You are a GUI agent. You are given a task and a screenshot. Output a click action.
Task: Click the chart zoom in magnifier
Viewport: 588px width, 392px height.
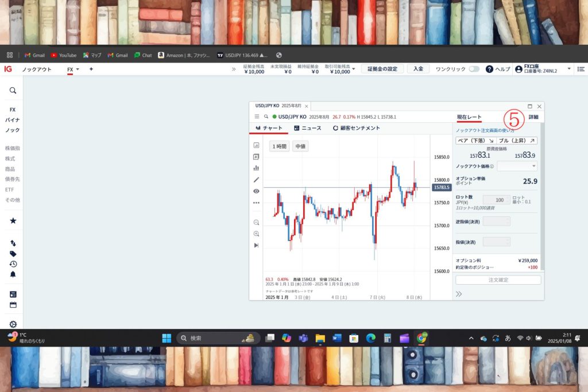256,234
